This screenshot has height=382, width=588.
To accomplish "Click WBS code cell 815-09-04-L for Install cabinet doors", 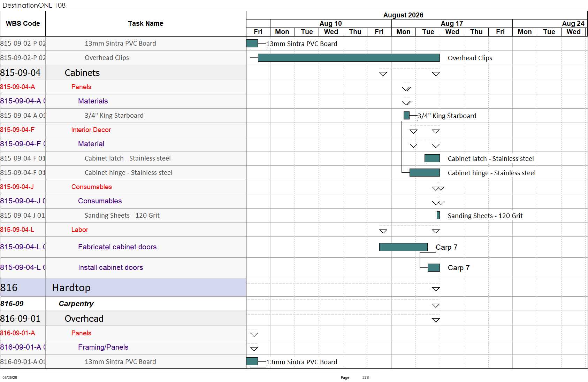I will (x=23, y=268).
